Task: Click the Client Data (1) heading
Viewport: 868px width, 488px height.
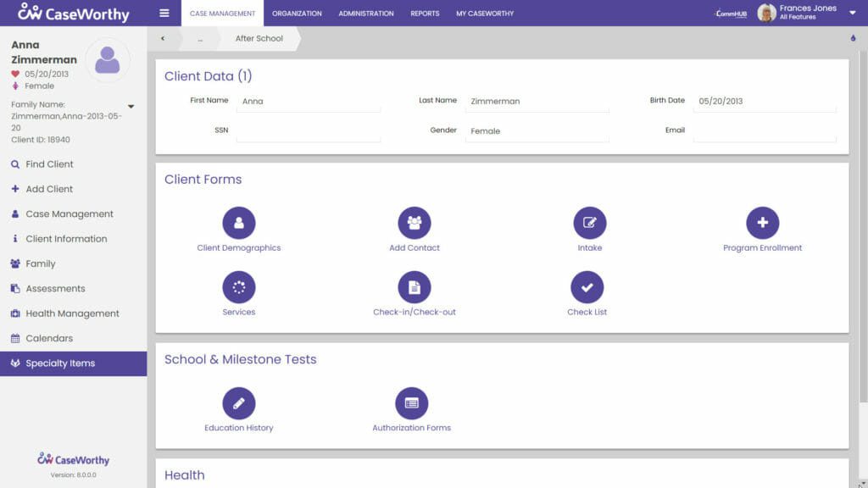Action: pyautogui.click(x=209, y=75)
